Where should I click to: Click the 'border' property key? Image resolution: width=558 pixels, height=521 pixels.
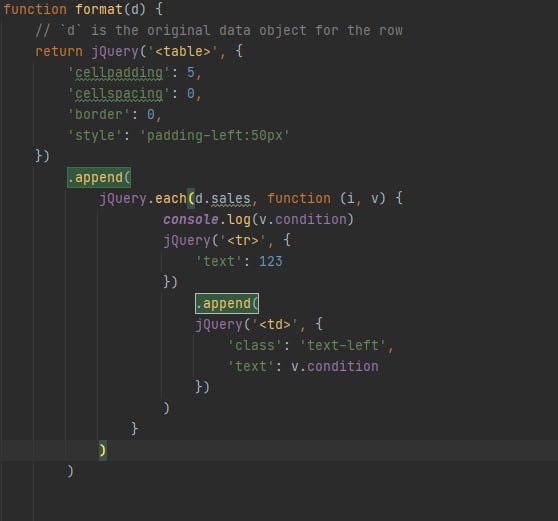(x=99, y=115)
